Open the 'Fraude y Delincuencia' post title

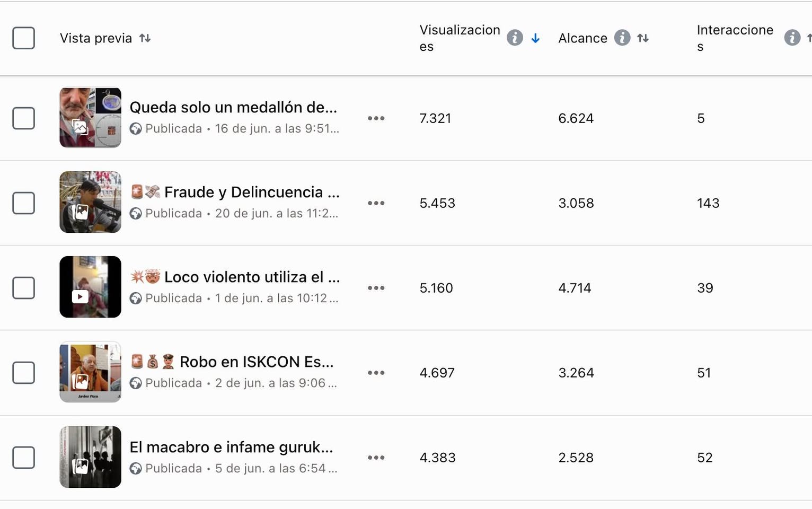tap(252, 192)
